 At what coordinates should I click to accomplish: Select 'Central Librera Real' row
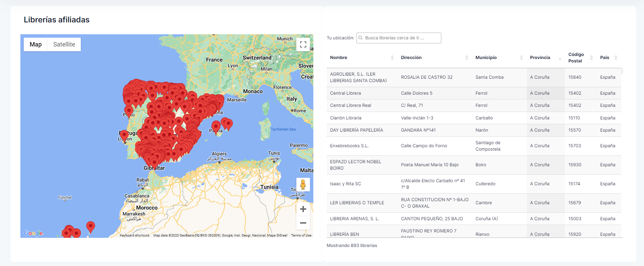pyautogui.click(x=474, y=106)
